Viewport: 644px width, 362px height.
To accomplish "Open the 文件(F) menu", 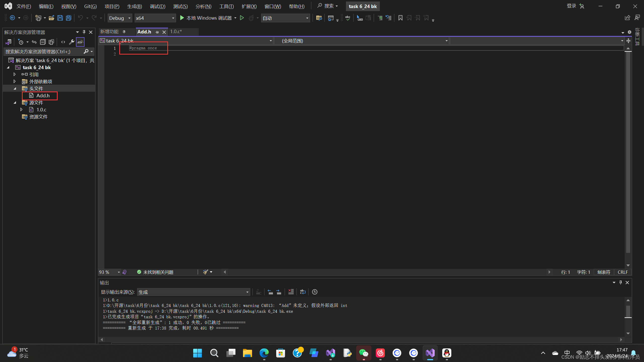I will pyautogui.click(x=24, y=6).
